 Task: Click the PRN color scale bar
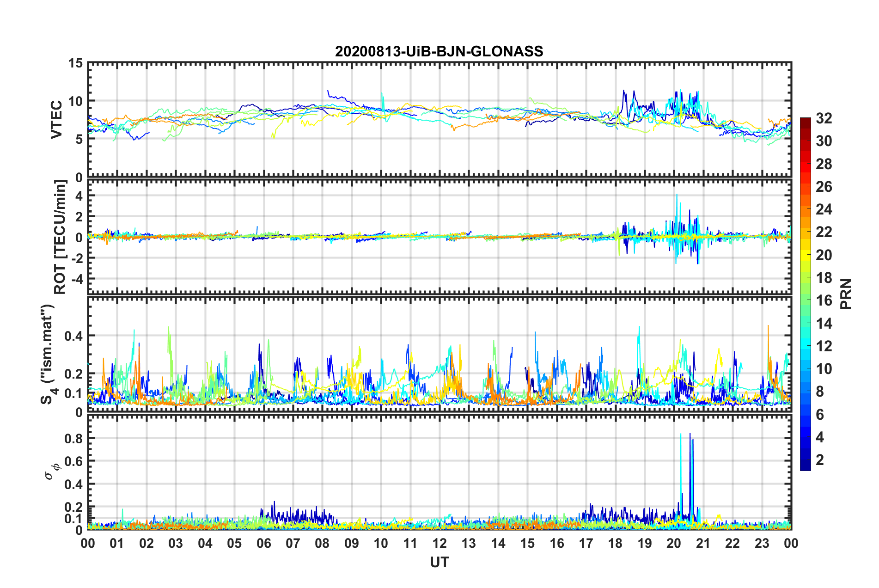pyautogui.click(x=806, y=294)
